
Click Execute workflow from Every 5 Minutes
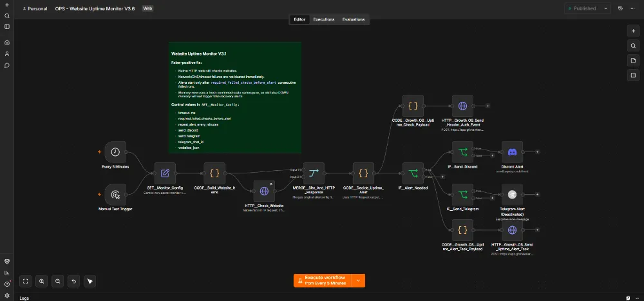(323, 280)
